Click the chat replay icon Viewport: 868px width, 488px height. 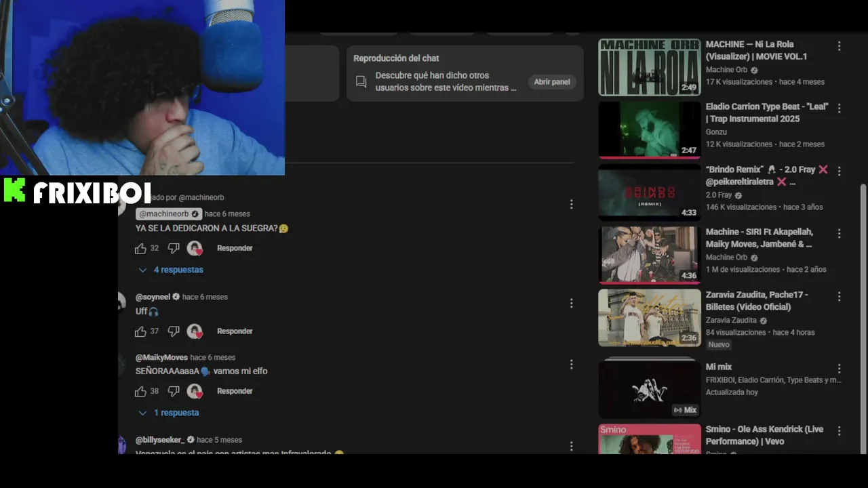361,82
